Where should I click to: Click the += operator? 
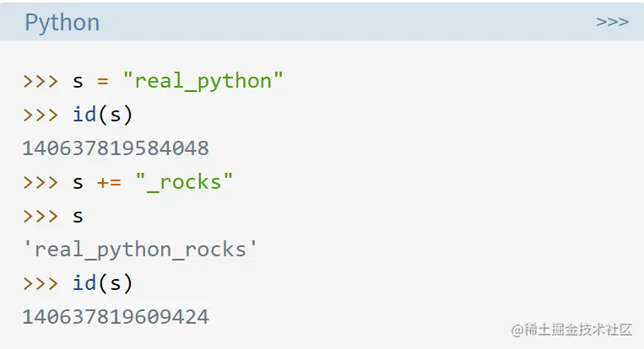[x=109, y=182]
